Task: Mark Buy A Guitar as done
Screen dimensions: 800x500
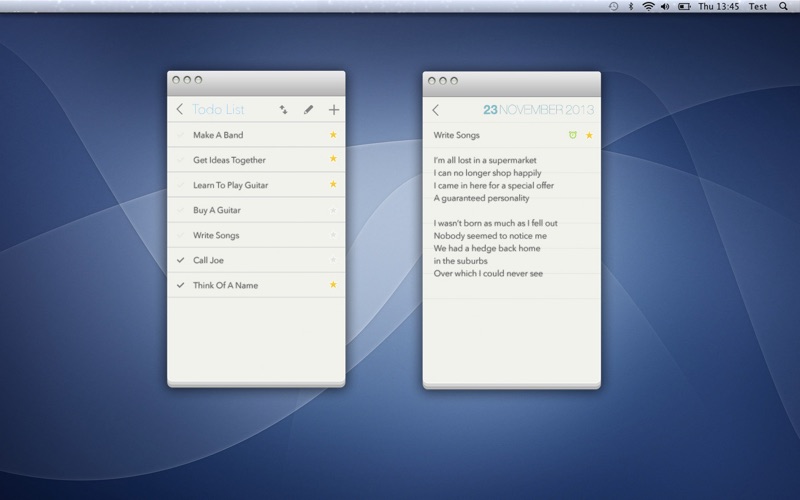Action: pyautogui.click(x=180, y=210)
